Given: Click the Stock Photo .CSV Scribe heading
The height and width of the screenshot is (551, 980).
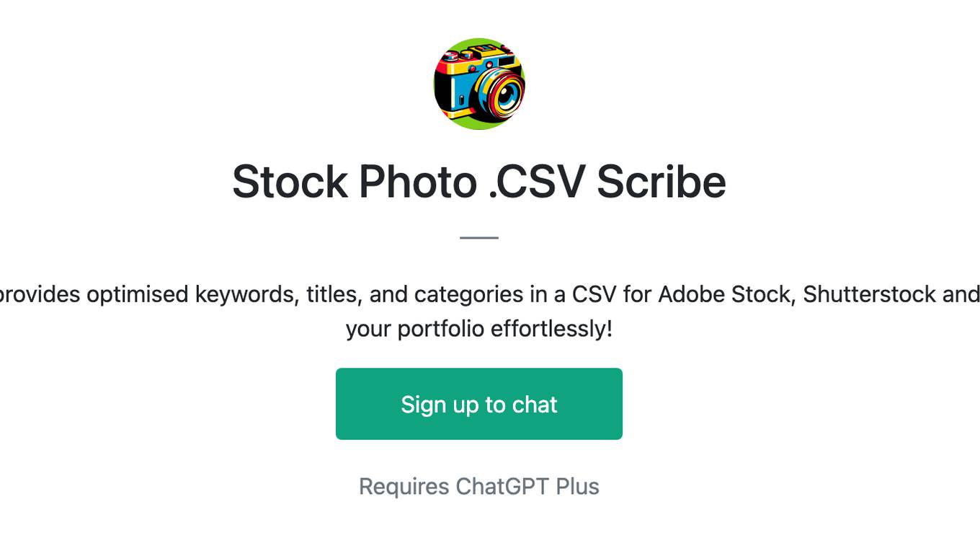Looking at the screenshot, I should pos(479,181).
